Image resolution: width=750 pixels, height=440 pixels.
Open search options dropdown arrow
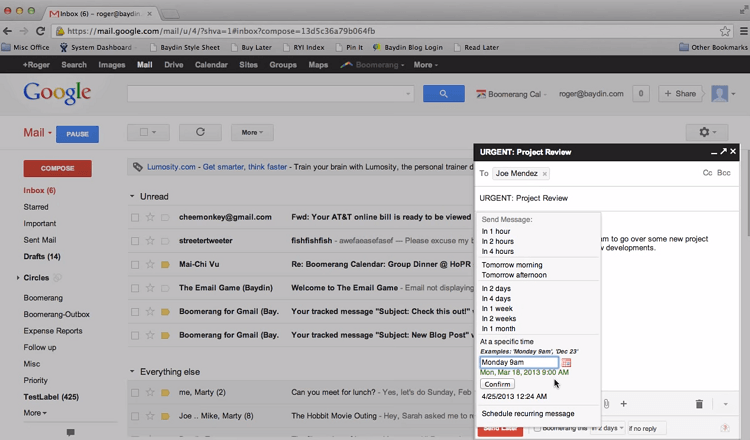coord(408,94)
